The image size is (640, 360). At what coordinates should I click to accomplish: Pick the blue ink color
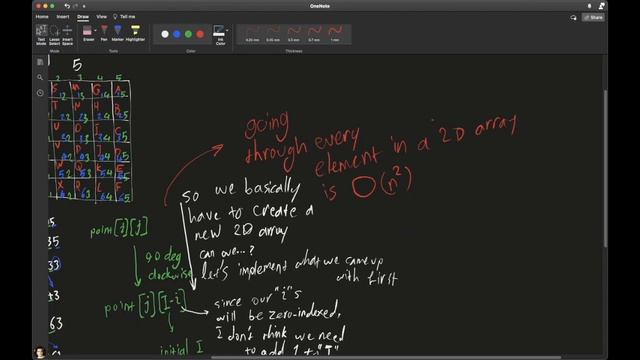(177, 34)
